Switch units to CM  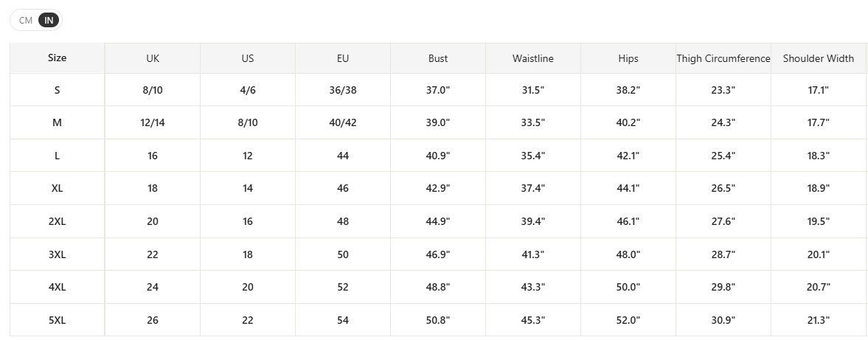pyautogui.click(x=26, y=21)
